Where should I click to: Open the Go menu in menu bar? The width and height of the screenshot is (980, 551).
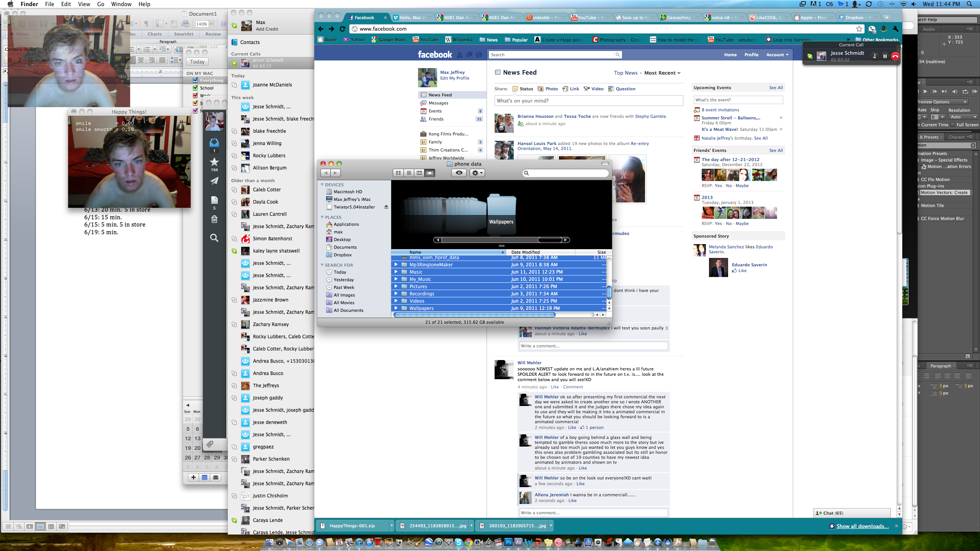click(x=101, y=4)
